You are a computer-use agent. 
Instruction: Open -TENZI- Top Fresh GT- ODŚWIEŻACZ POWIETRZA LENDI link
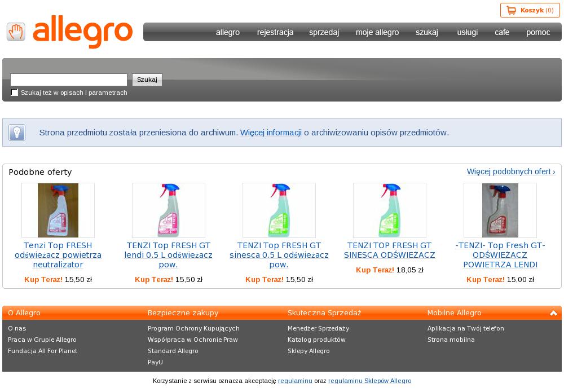500,255
